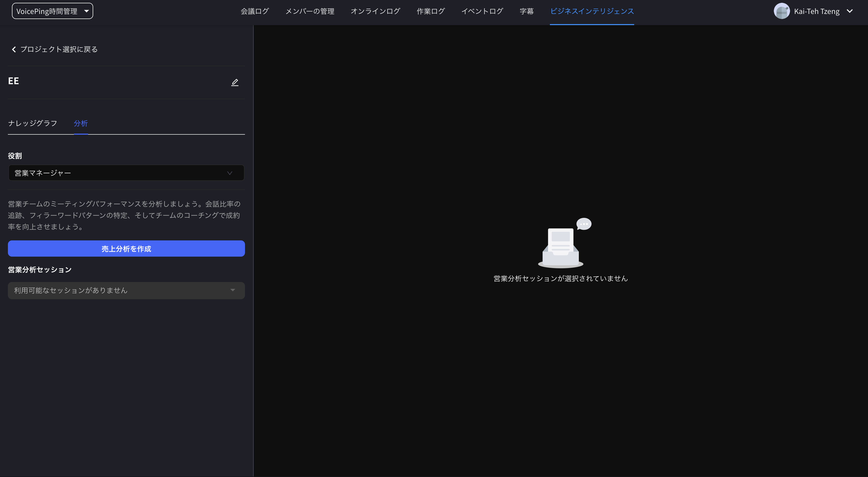Open the VoicePing時間管理 workspace dropdown
Image resolution: width=868 pixels, height=477 pixels.
[x=52, y=11]
